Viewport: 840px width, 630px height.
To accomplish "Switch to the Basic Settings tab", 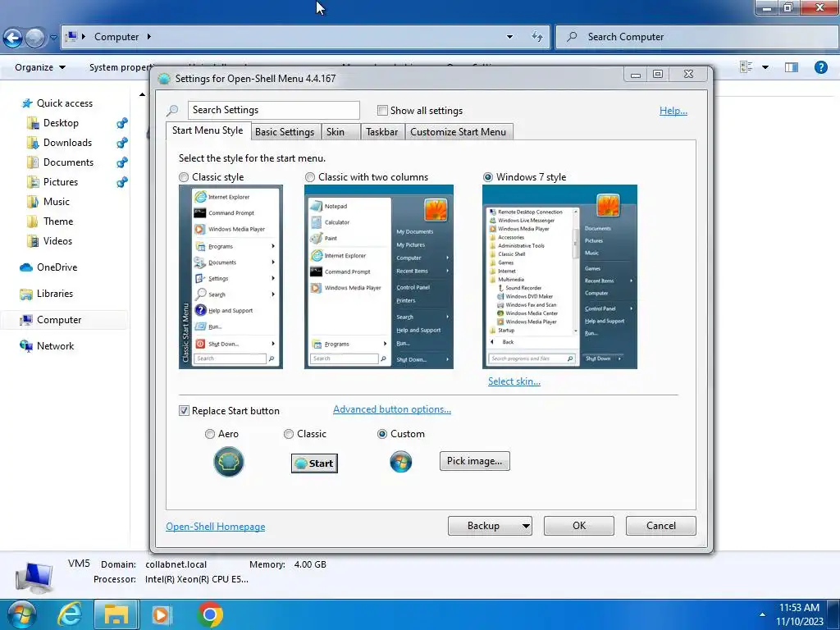I will coord(285,132).
